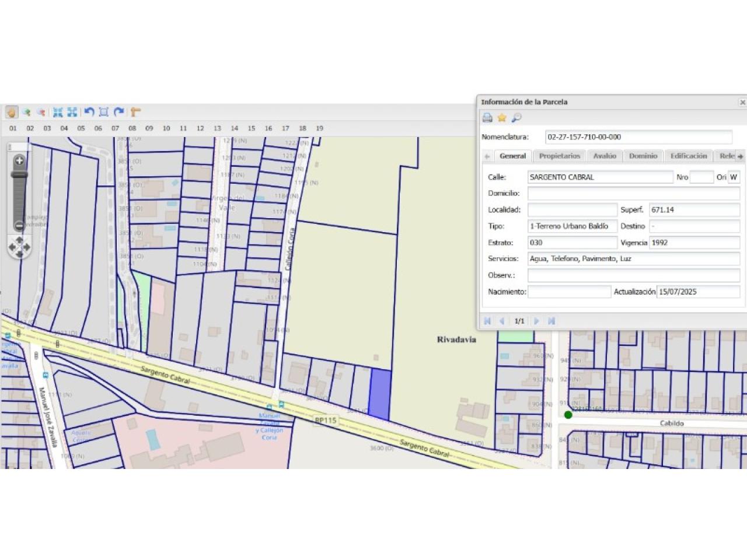
Task: Click the Nomenclatura input field
Action: pyautogui.click(x=638, y=137)
